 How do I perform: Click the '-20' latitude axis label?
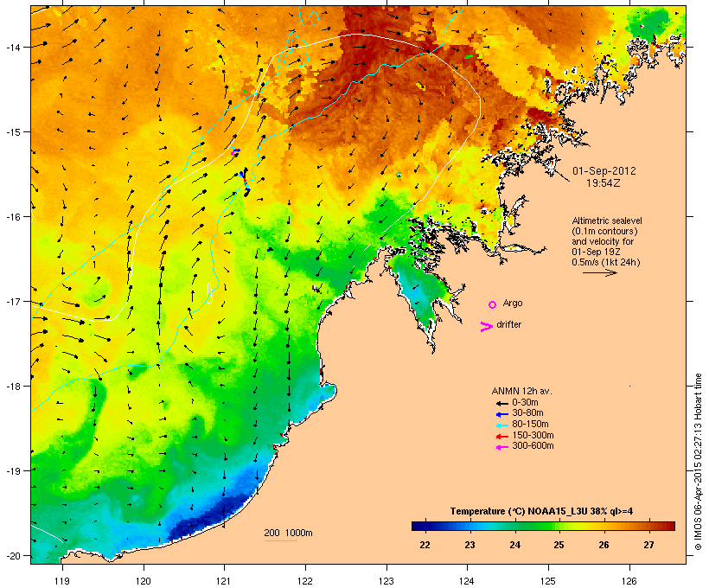point(13,555)
